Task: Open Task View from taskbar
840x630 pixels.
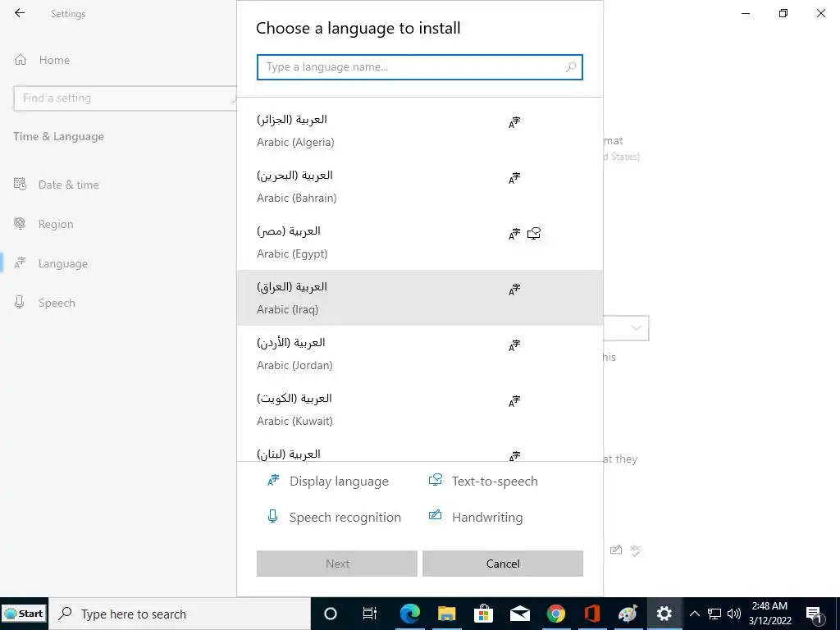Action: tap(370, 614)
